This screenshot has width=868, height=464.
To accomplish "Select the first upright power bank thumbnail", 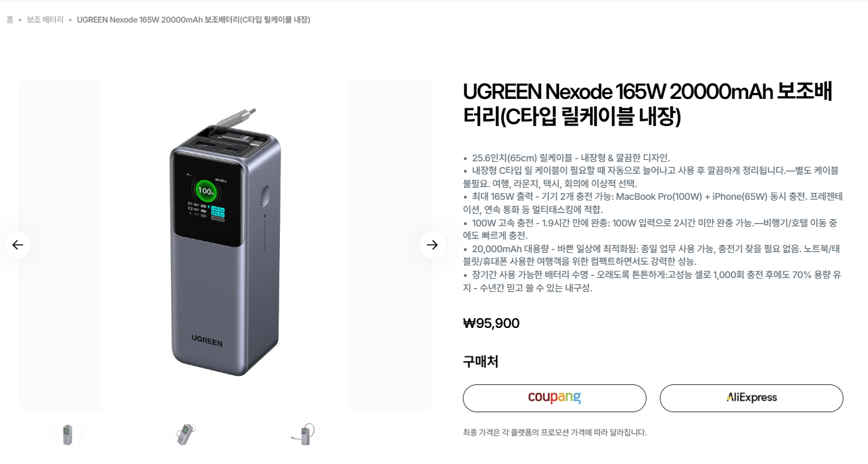I will (x=67, y=435).
